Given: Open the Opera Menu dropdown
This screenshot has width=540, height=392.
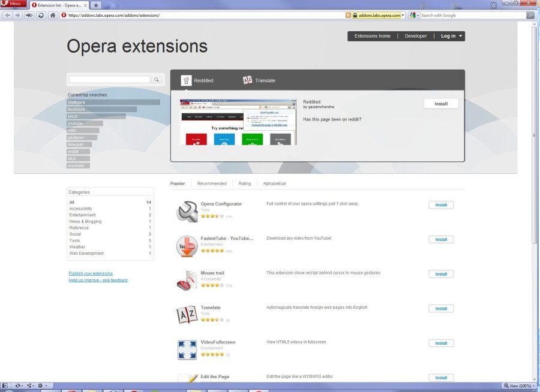Looking at the screenshot, I should [x=13, y=4].
